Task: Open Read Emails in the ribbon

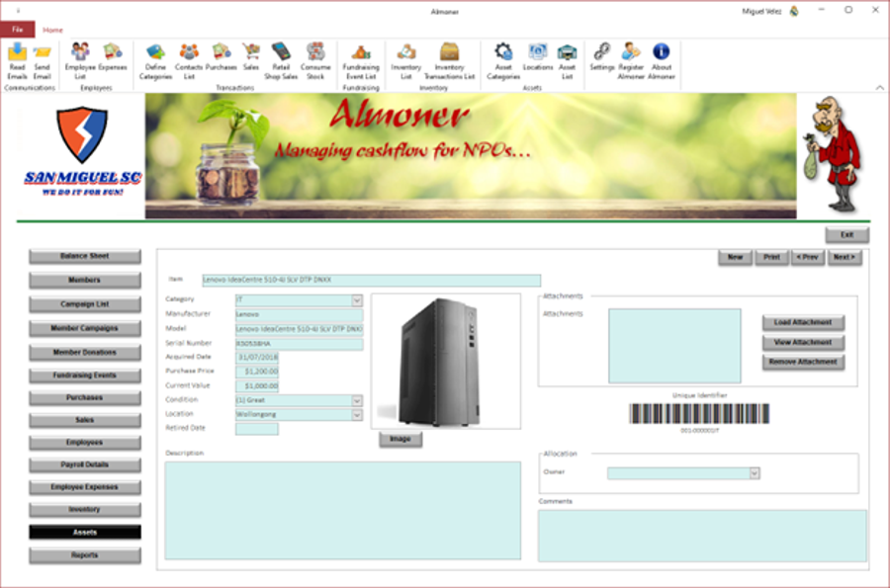Action: pos(17,61)
